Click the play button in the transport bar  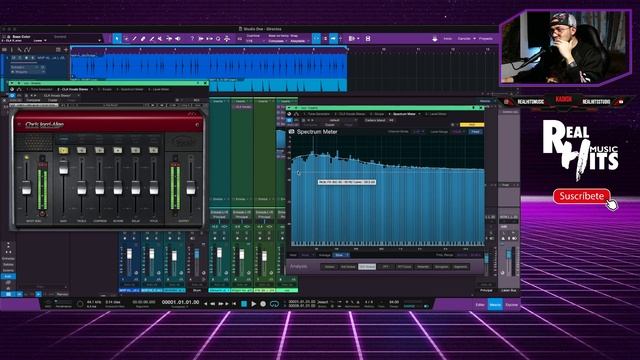253,304
